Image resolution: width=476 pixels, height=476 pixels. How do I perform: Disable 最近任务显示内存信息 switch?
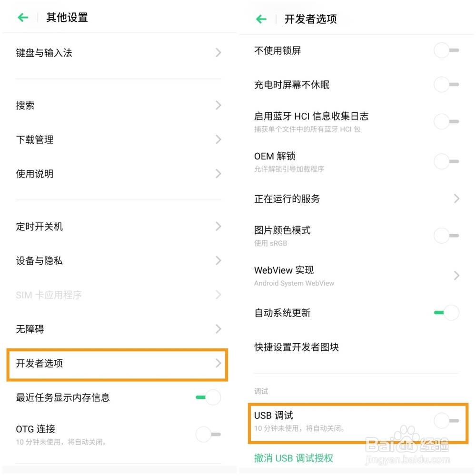(x=208, y=397)
